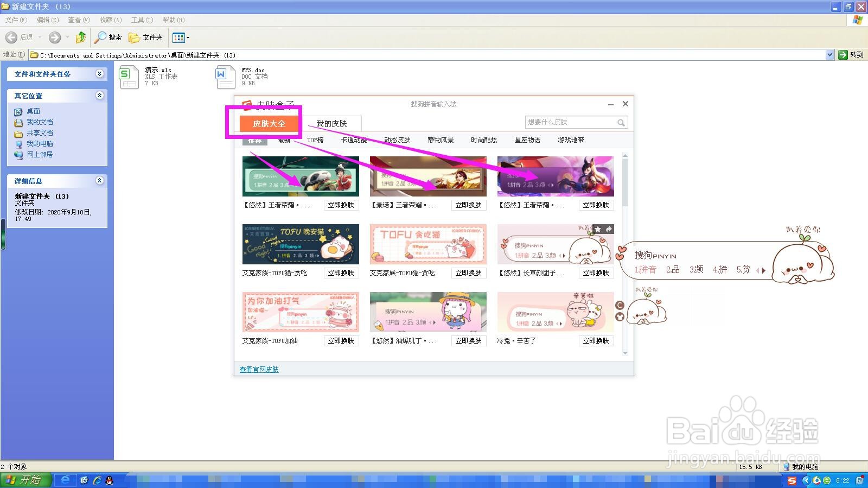The height and width of the screenshot is (488, 868).
Task: Select the TOP榜 skin category
Action: pyautogui.click(x=315, y=140)
